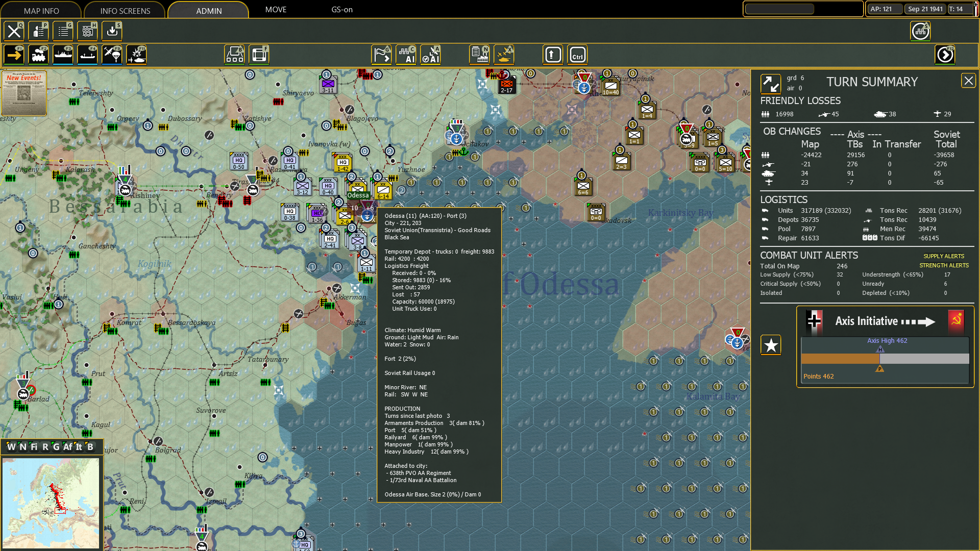This screenshot has height=551, width=980.
Task: Select the rail transport mode icon
Action: point(39,55)
